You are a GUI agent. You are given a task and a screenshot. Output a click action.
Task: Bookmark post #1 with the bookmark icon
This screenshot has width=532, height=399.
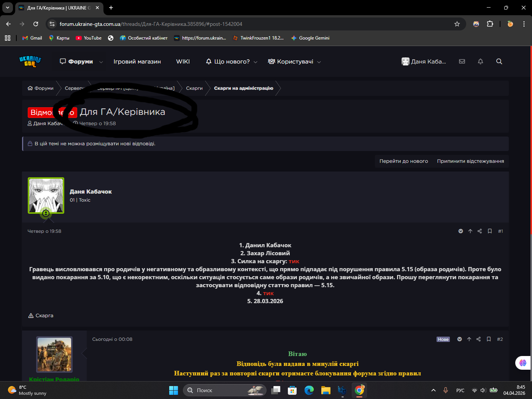(x=490, y=231)
